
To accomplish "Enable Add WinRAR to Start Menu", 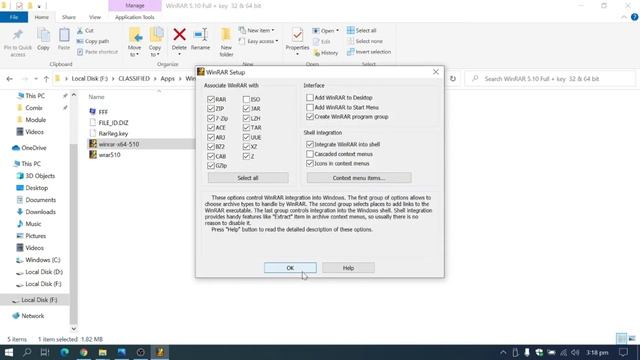I will point(310,107).
